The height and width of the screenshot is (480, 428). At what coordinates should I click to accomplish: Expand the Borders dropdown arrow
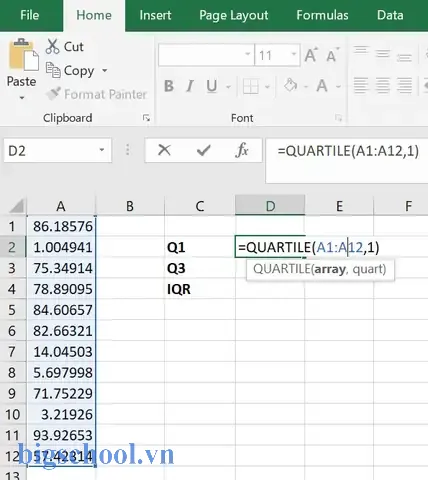(x=267, y=87)
